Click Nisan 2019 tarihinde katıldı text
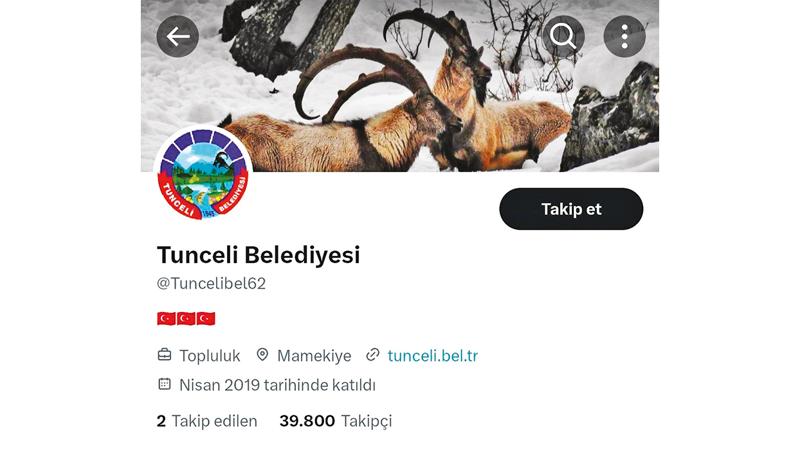800x450 pixels. 278,385
